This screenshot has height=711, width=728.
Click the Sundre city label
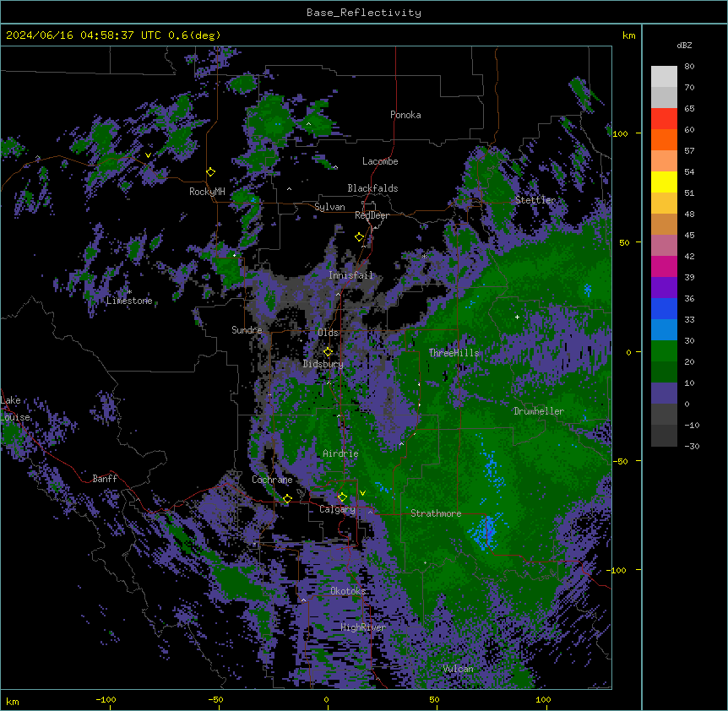tap(247, 330)
